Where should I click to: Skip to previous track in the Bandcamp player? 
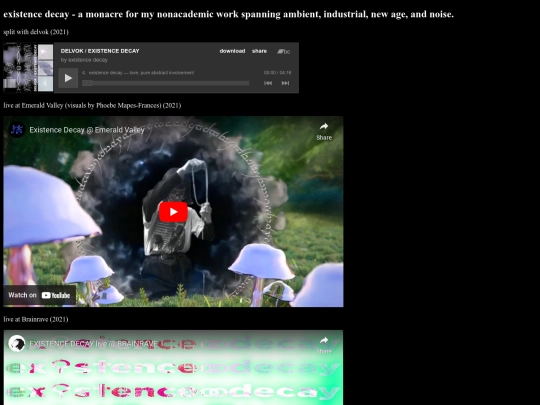point(268,83)
